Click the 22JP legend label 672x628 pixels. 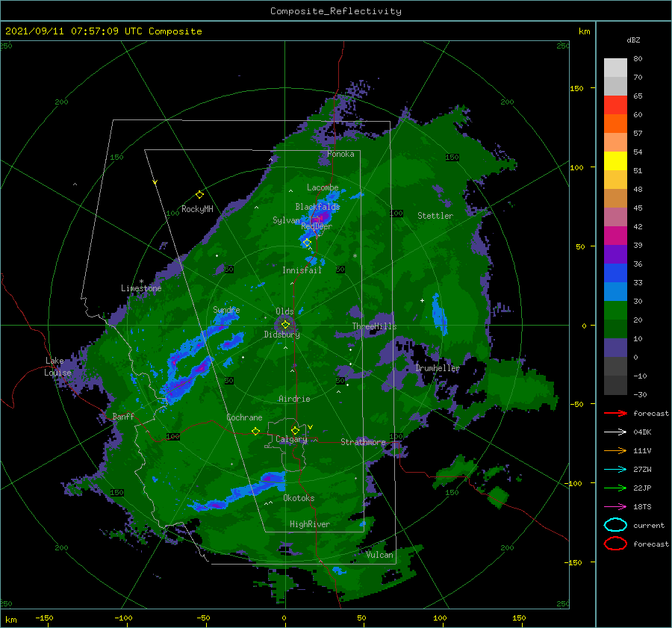(642, 488)
